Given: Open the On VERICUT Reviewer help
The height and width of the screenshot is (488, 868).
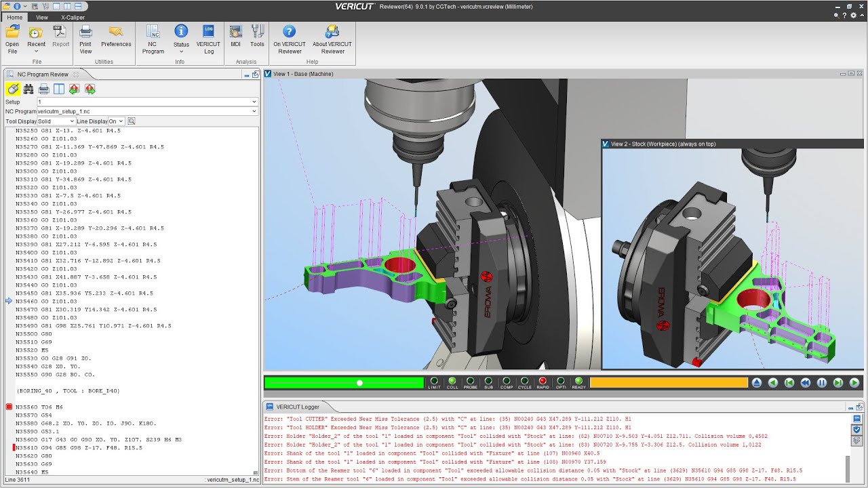Looking at the screenshot, I should [x=290, y=39].
